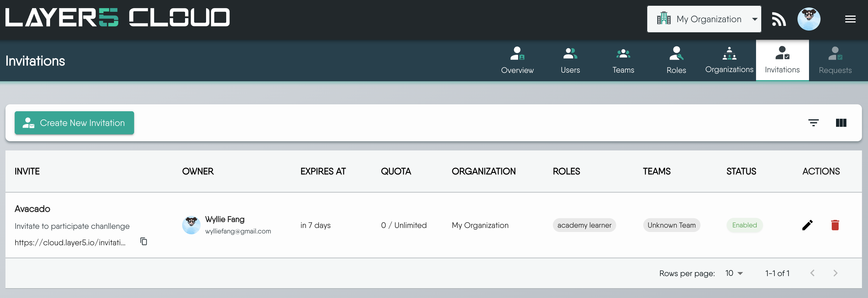Open the column visibility icon
Image resolution: width=868 pixels, height=298 pixels.
point(841,123)
